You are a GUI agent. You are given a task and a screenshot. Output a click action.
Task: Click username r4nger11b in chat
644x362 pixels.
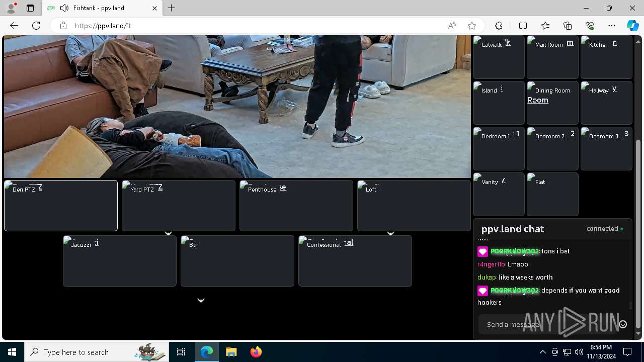(x=492, y=264)
